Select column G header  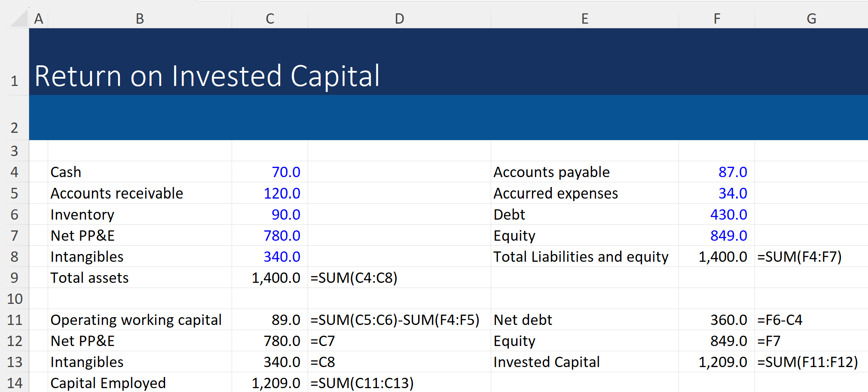(x=811, y=18)
